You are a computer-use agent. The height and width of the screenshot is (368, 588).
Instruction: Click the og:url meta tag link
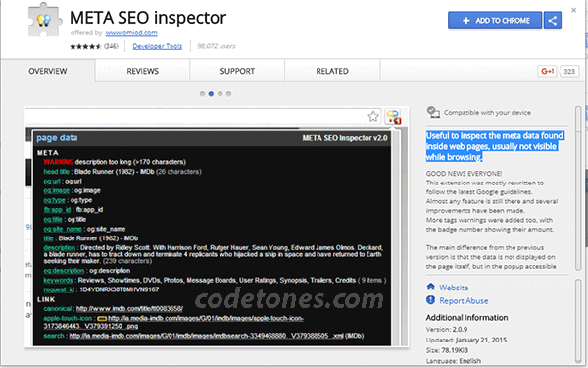pos(52,181)
